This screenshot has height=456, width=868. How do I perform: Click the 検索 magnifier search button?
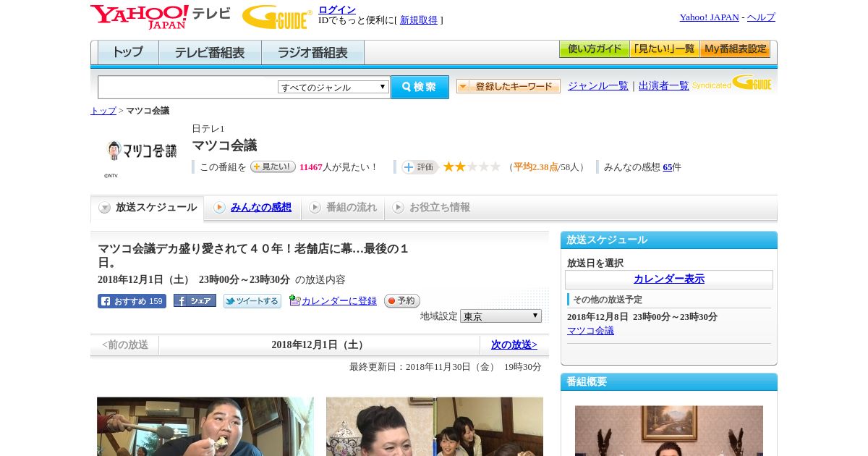click(420, 87)
